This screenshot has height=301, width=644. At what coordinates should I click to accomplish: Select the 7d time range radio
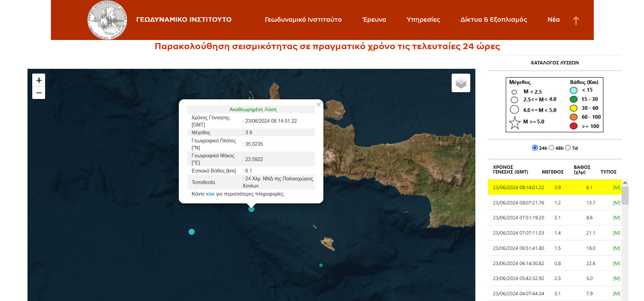pyautogui.click(x=568, y=148)
